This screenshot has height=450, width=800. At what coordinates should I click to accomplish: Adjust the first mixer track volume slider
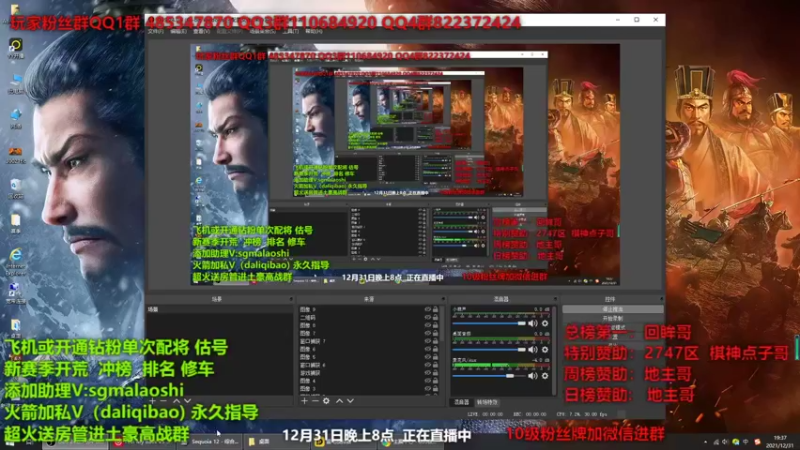pyautogui.click(x=489, y=323)
